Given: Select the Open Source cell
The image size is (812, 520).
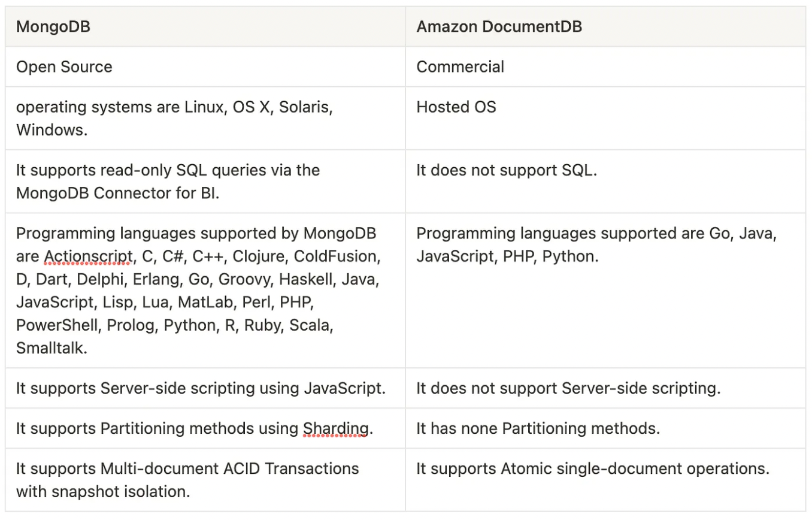Looking at the screenshot, I should (x=205, y=66).
